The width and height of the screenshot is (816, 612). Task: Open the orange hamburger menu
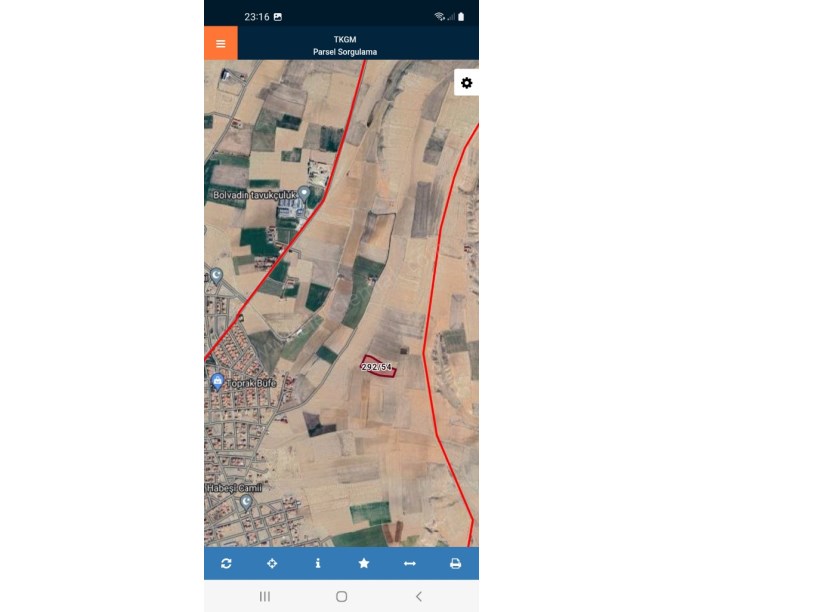221,43
